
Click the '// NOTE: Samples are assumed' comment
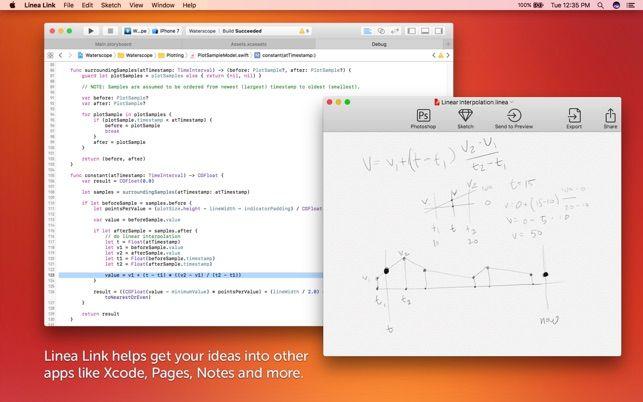(x=221, y=87)
